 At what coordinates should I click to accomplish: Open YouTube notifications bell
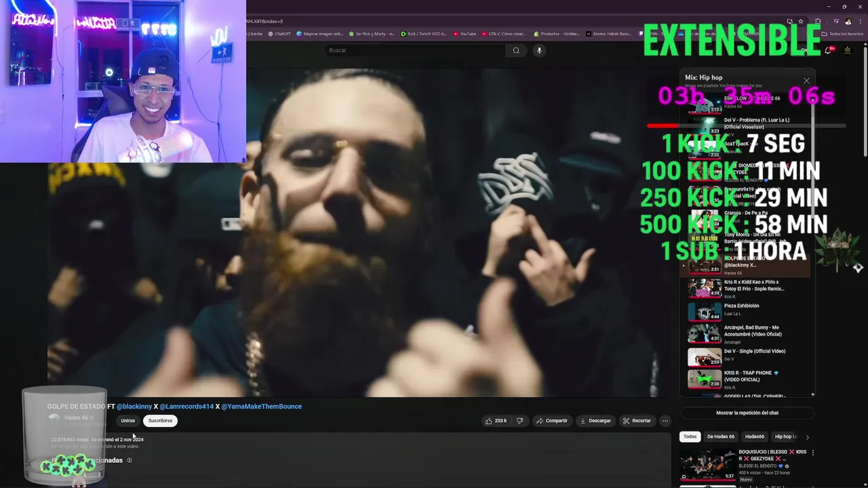(828, 50)
